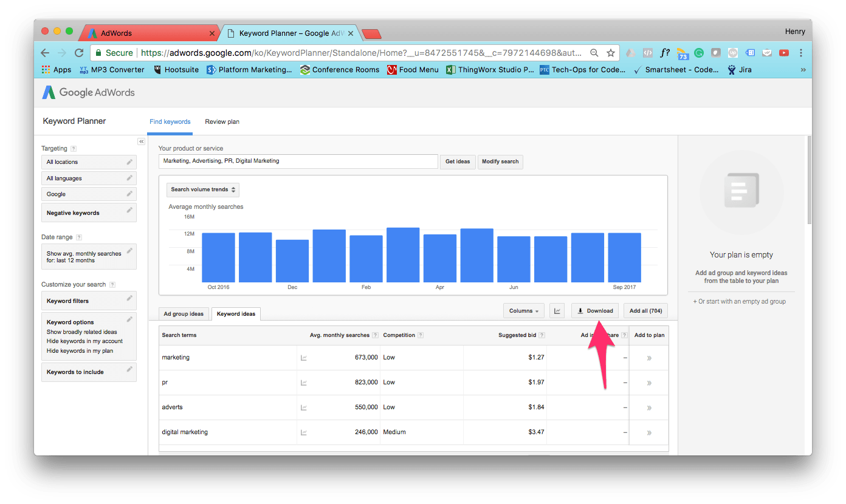Switch to Ad group ideas tab
This screenshot has height=504, width=846.
pyautogui.click(x=184, y=314)
